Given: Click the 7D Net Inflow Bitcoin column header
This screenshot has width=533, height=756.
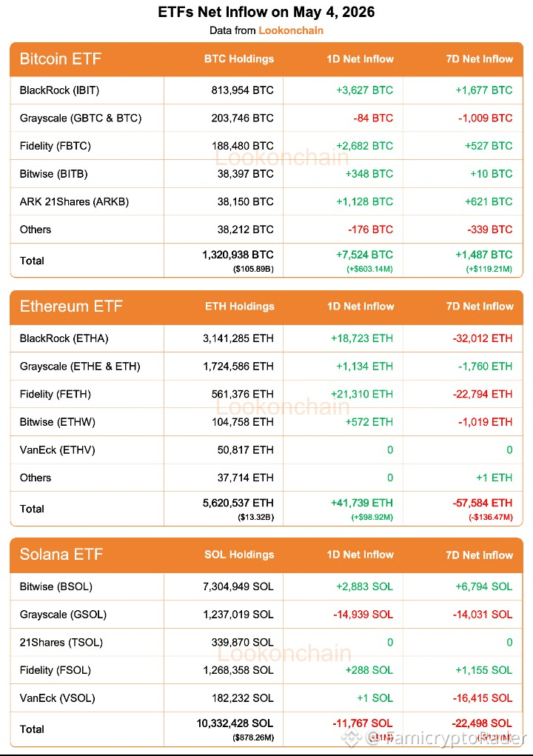Looking at the screenshot, I should (x=480, y=59).
